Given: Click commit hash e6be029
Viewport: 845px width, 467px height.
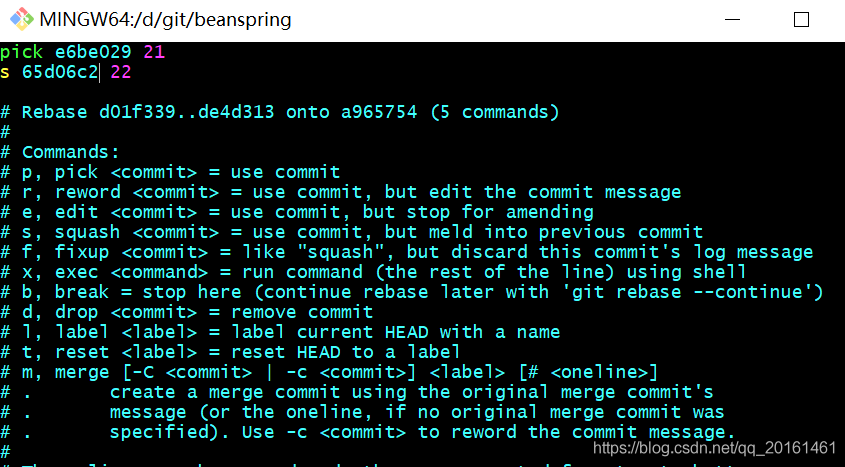Looking at the screenshot, I should click(x=93, y=52).
